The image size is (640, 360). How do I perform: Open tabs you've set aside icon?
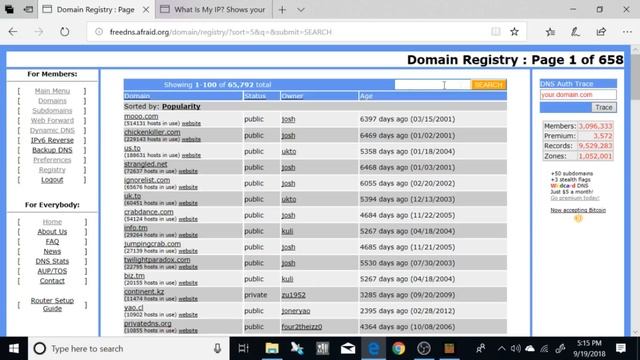tap(9, 9)
